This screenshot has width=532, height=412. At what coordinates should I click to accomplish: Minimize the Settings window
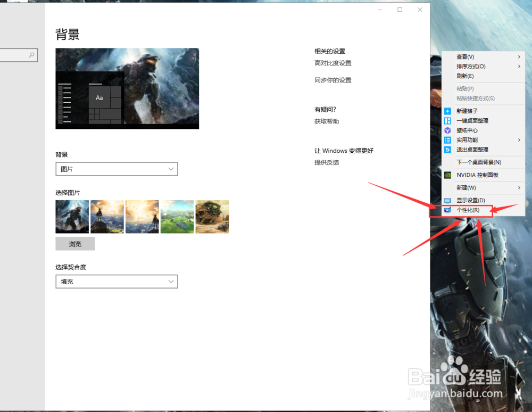click(x=380, y=10)
